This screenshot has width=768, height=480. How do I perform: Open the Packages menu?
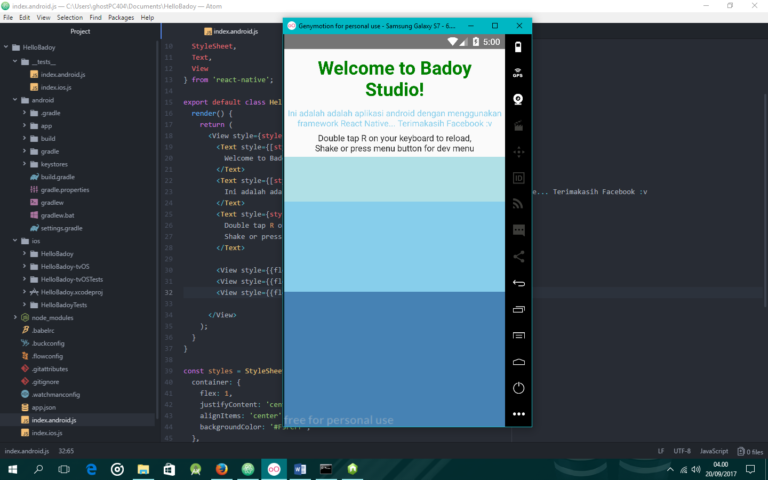pos(120,17)
